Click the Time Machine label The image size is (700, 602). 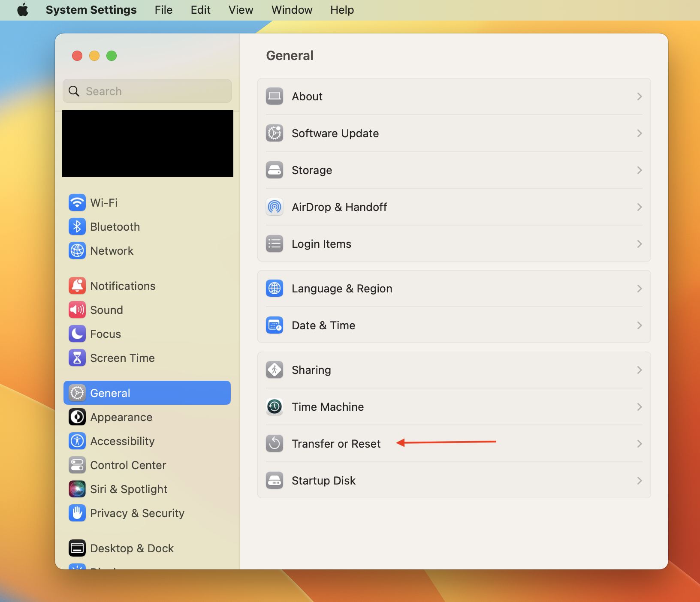click(328, 407)
